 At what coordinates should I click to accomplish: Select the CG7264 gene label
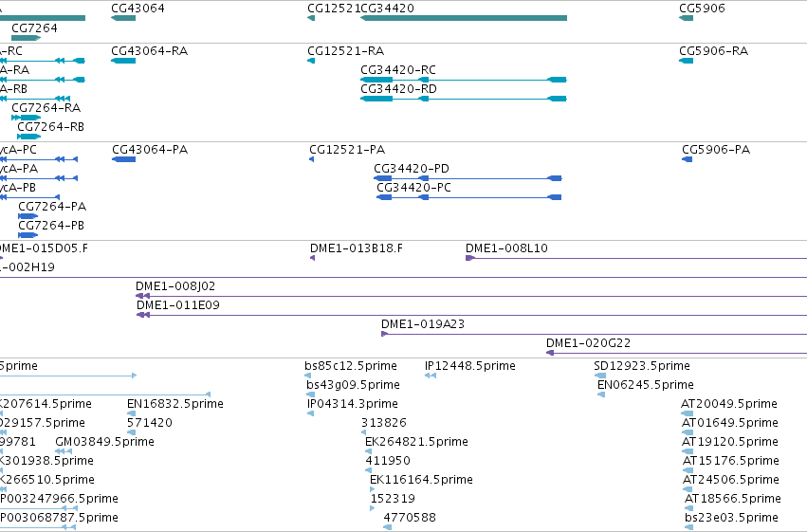pos(34,28)
